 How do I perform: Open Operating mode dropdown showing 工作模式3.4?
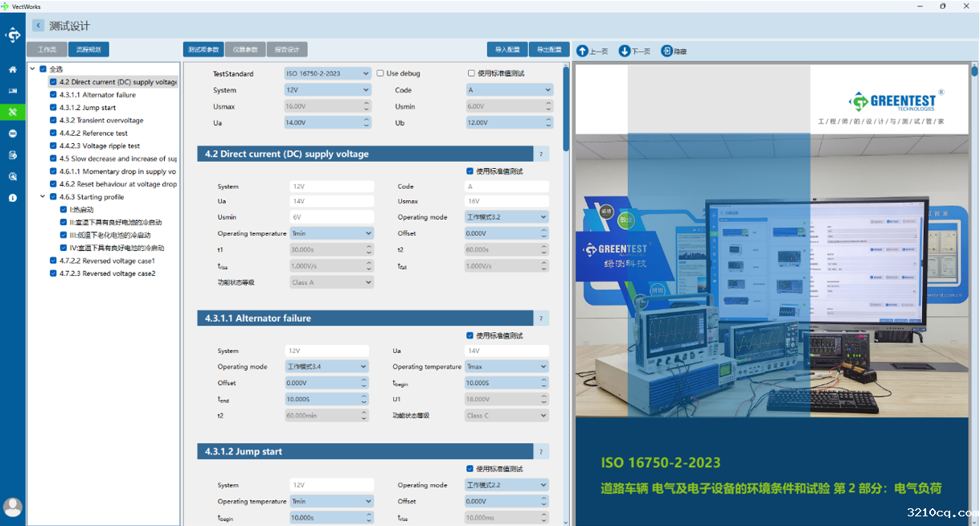pyautogui.click(x=327, y=367)
